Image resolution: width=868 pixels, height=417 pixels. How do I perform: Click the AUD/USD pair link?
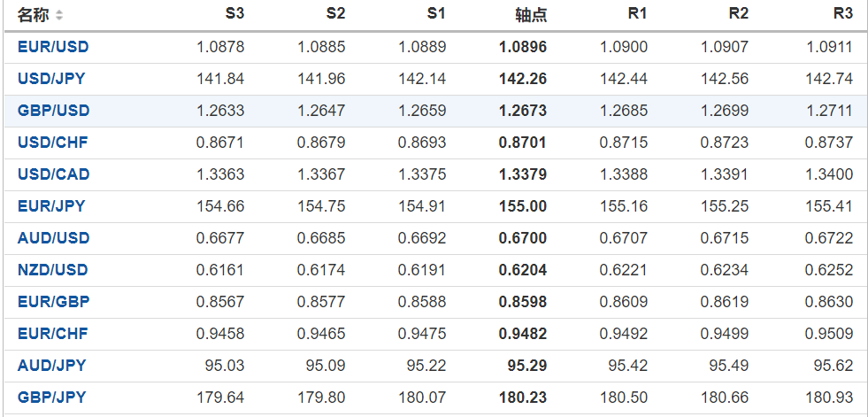pos(53,238)
